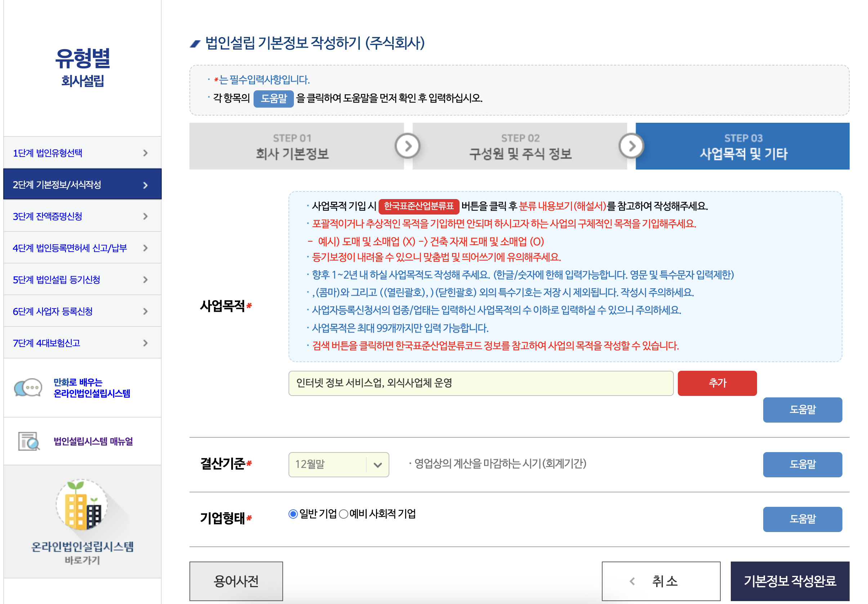868x604 pixels.
Task: Click arrow circle between STEP 02 and STEP 03
Action: (631, 146)
